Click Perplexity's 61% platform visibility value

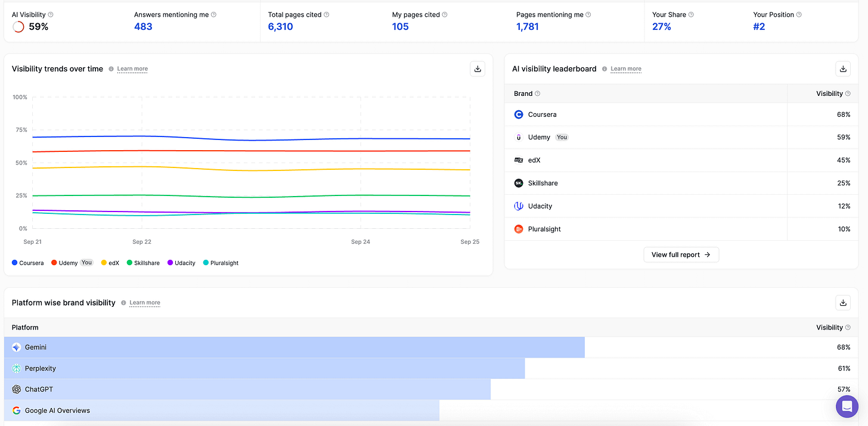(x=844, y=368)
